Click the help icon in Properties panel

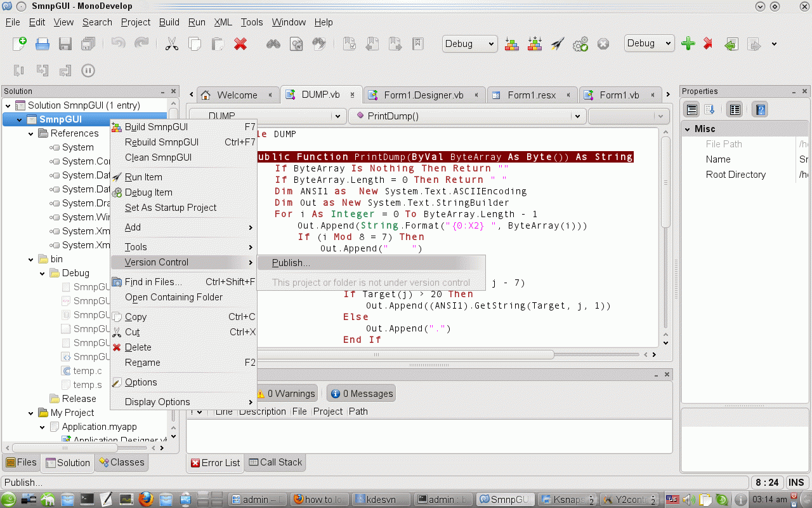(761, 110)
